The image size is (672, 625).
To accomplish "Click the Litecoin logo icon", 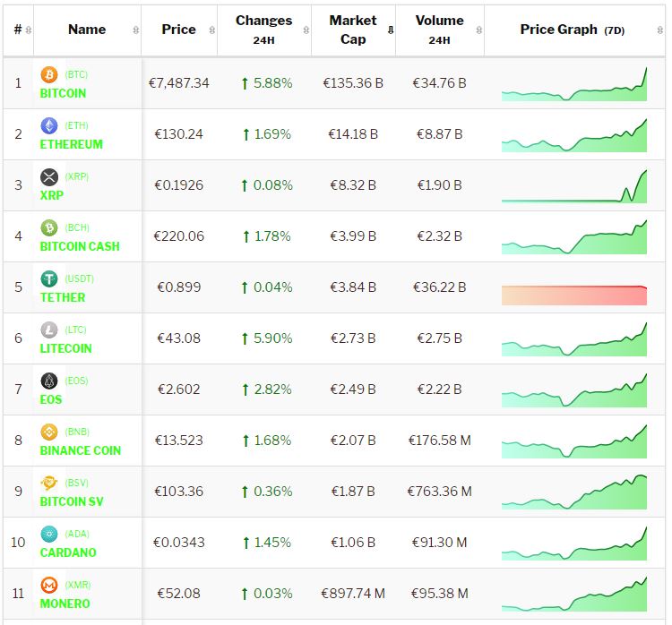I will pos(49,330).
